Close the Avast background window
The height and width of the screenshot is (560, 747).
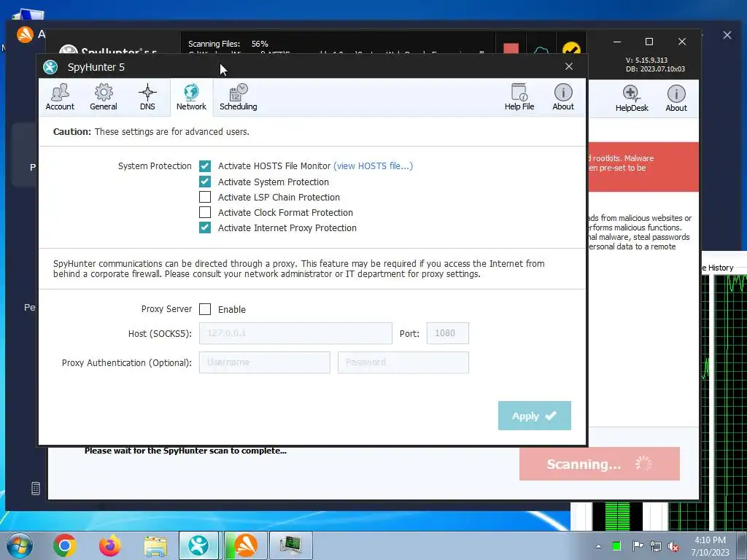pyautogui.click(x=727, y=35)
